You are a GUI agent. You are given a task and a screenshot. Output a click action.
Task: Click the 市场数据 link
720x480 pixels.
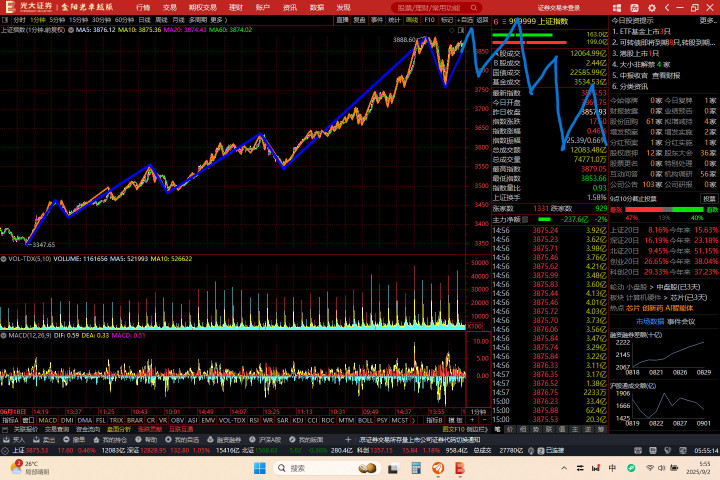coord(649,322)
